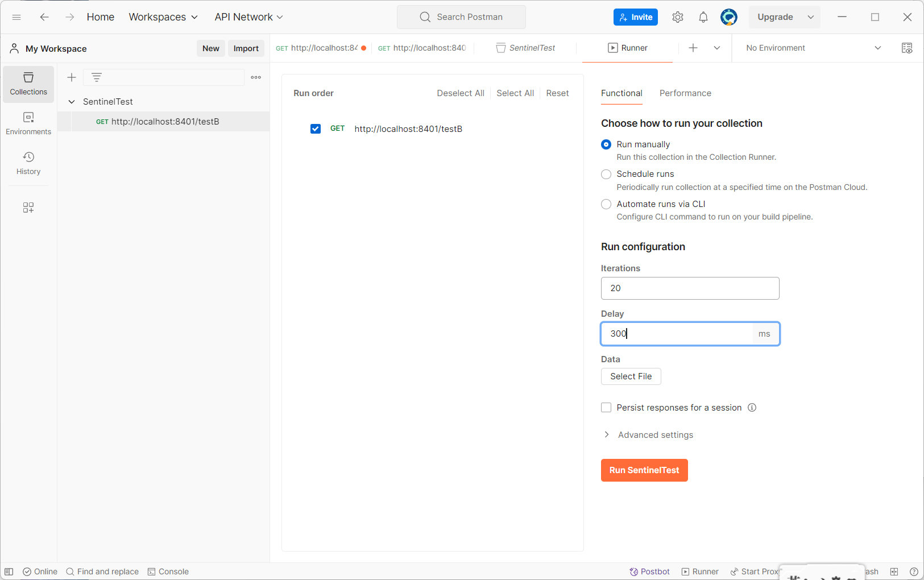Screen dimensions: 924x580
Task: Open the Upgrade dropdown arrow
Action: click(811, 17)
